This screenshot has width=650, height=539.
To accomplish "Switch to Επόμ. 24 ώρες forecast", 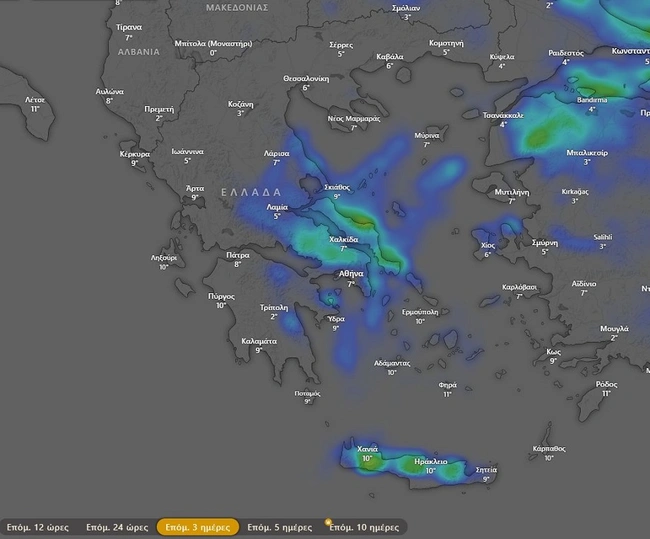I will [x=116, y=527].
